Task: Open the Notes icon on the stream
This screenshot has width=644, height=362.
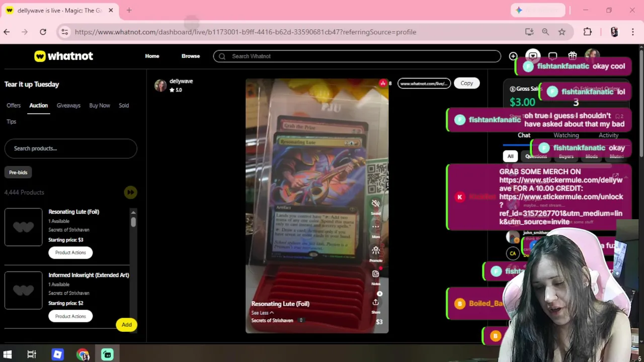Action: (x=375, y=274)
